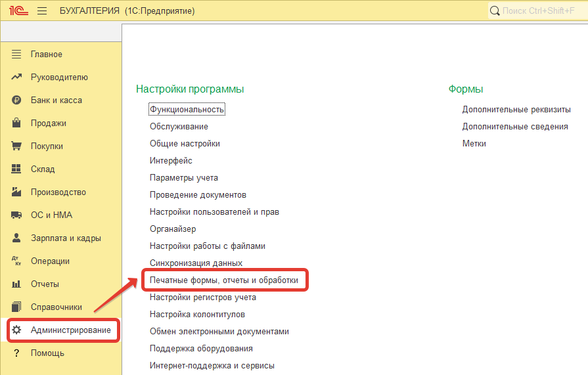Click the Главное list icon
Image resolution: width=588 pixels, height=375 pixels.
click(16, 54)
